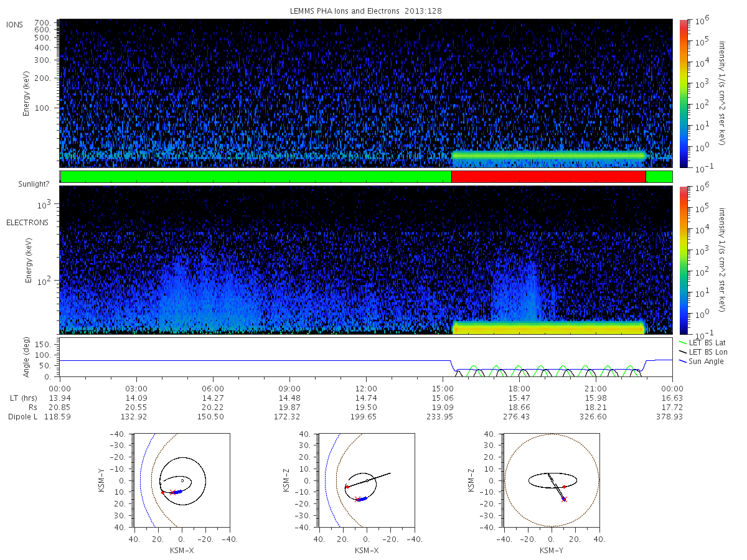Image resolution: width=747 pixels, height=560 pixels.
Task: Click the 06:00 time axis label
Action: pyautogui.click(x=213, y=389)
